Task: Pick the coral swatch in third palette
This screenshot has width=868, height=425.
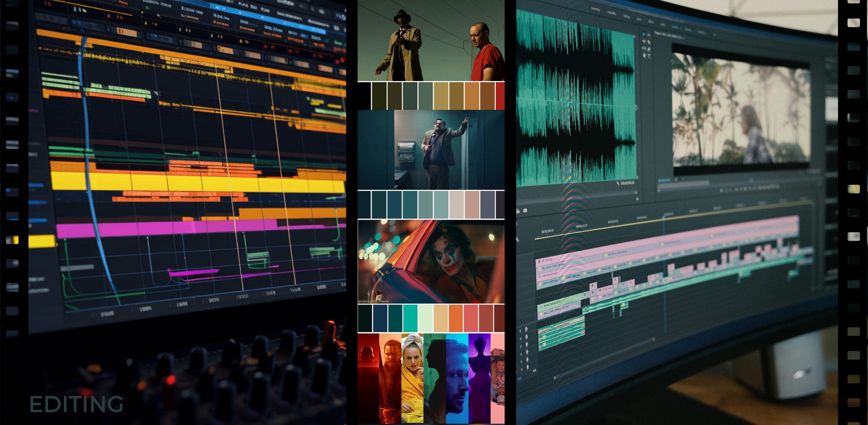Action: [x=471, y=318]
